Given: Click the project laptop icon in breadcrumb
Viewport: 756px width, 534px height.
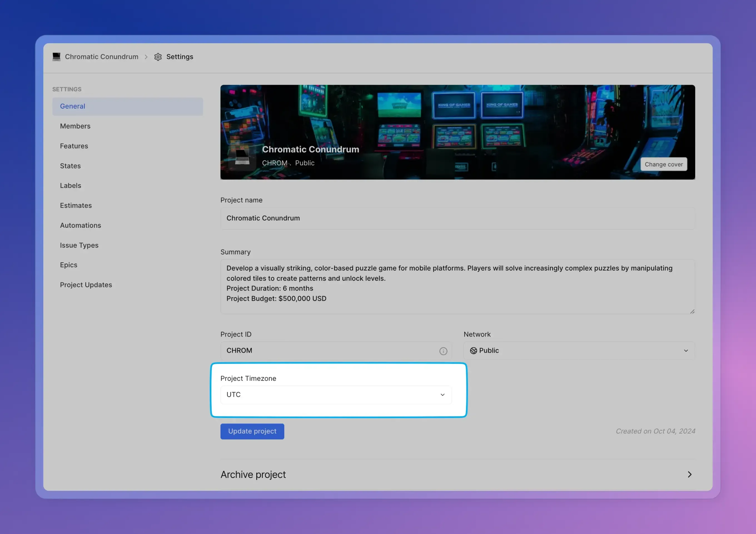Looking at the screenshot, I should 56,57.
